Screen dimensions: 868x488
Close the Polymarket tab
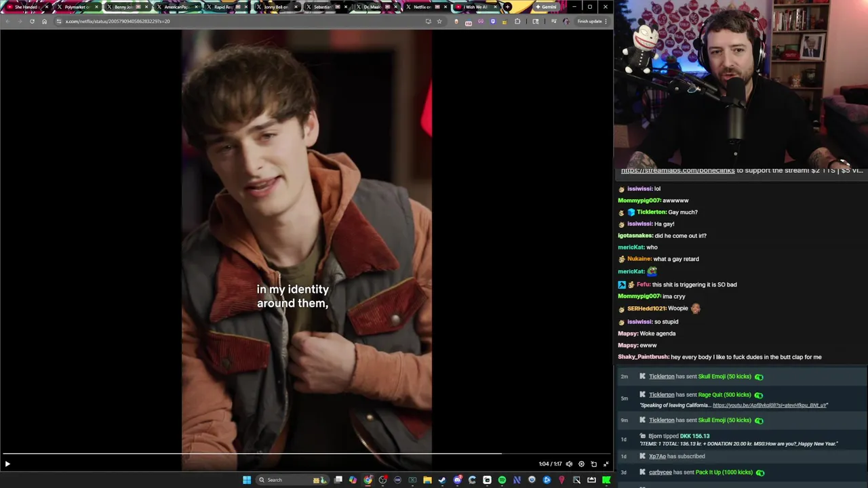point(96,7)
